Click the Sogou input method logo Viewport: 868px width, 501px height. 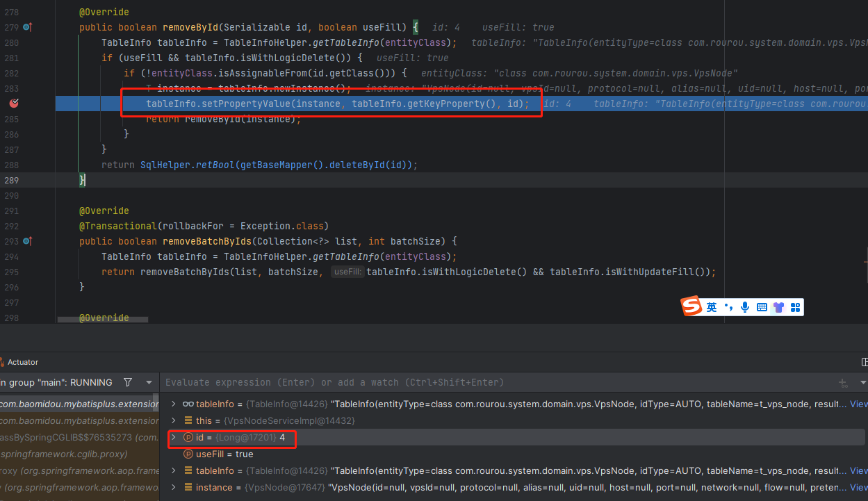(x=691, y=306)
